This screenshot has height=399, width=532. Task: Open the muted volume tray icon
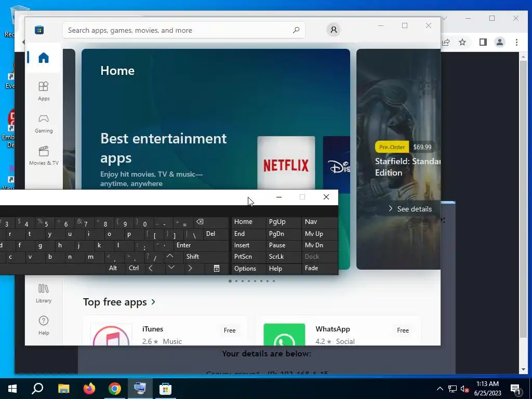click(465, 389)
